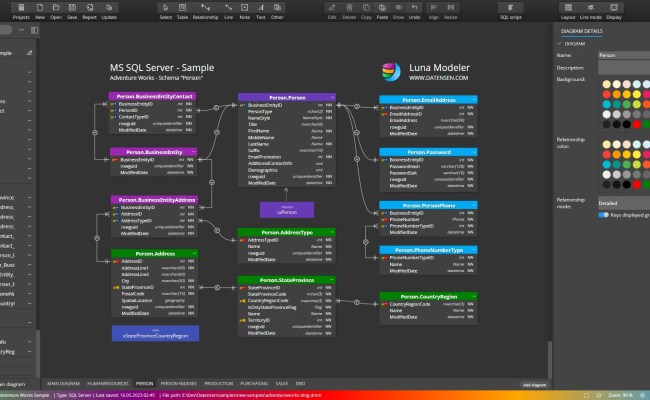650x400 pixels.
Task: Toggle the Keys displayed switch
Action: coord(604,215)
